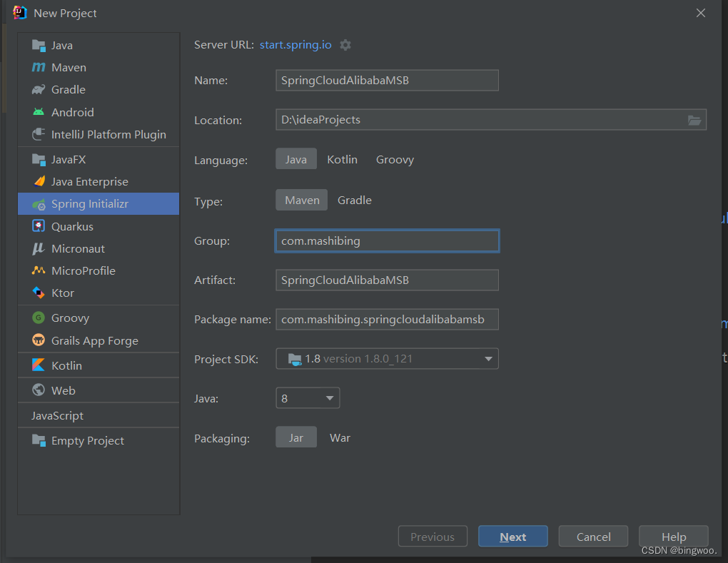Screen dimensions: 728x563
Task: Open the JavaScript project category
Action: coord(58,415)
